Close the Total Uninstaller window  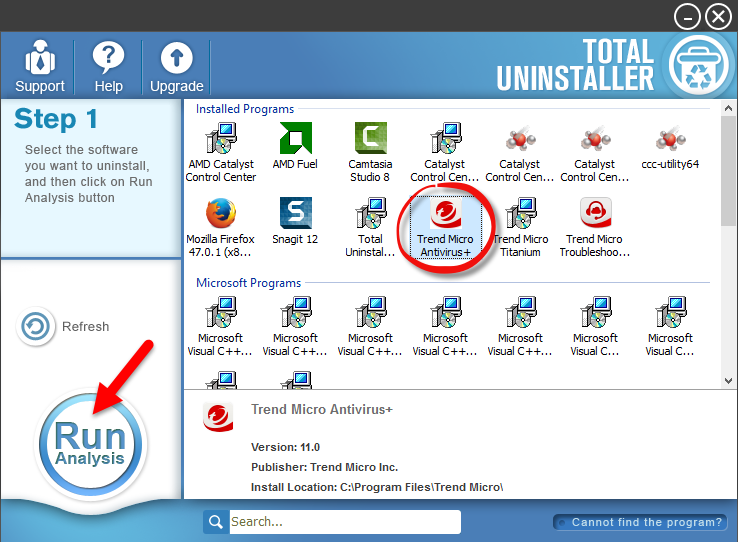pyautogui.click(x=718, y=17)
